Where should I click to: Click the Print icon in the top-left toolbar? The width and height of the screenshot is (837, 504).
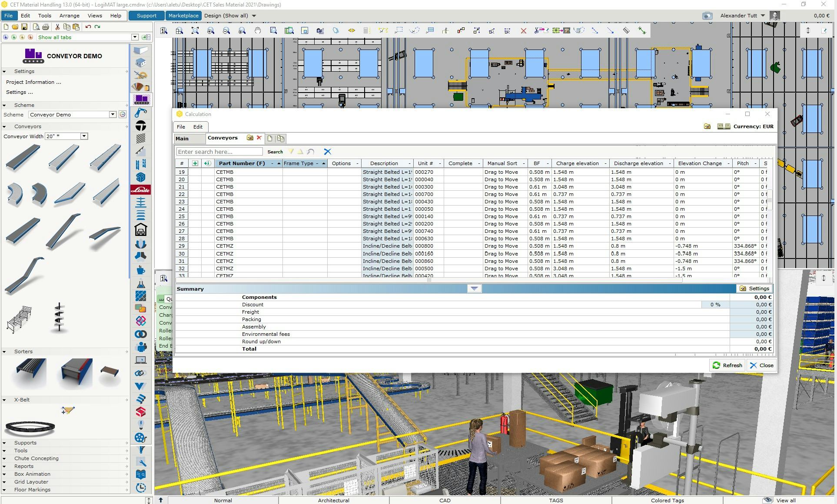[46, 27]
